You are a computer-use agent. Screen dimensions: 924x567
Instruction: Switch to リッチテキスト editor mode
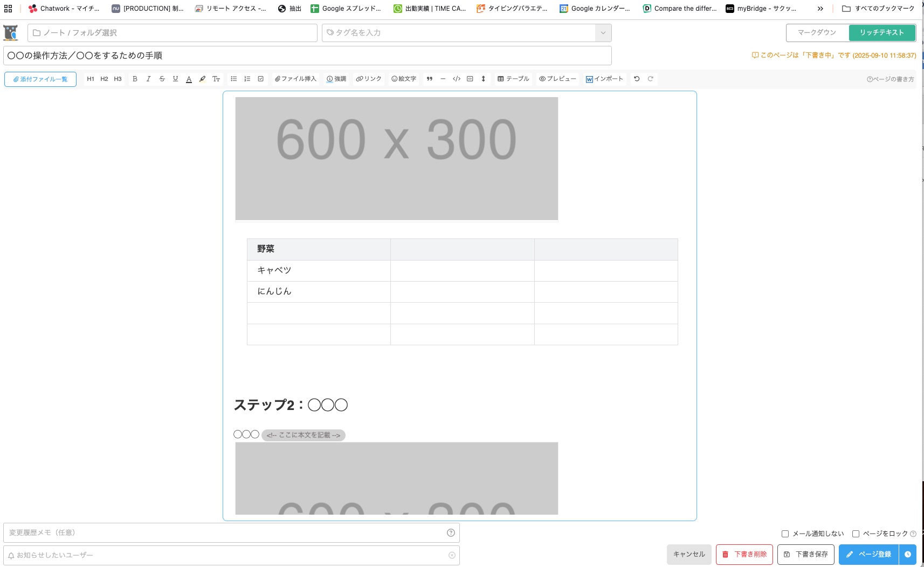point(881,33)
